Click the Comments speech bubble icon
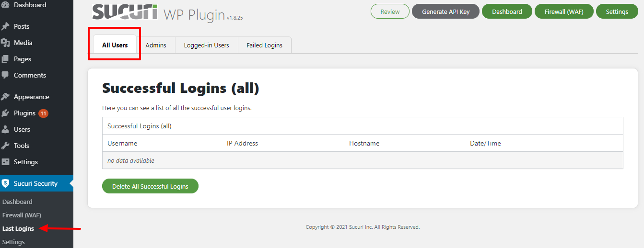Screen dimensions: 644x248 5,75
